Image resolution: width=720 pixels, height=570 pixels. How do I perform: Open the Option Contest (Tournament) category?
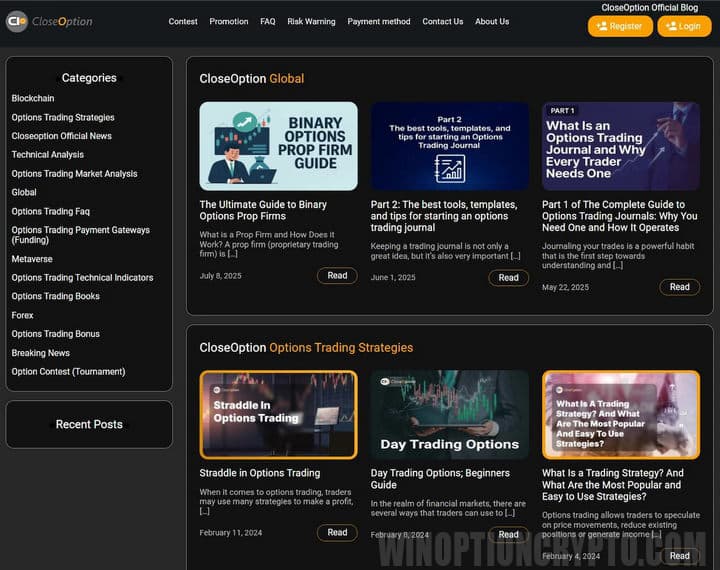coord(68,372)
